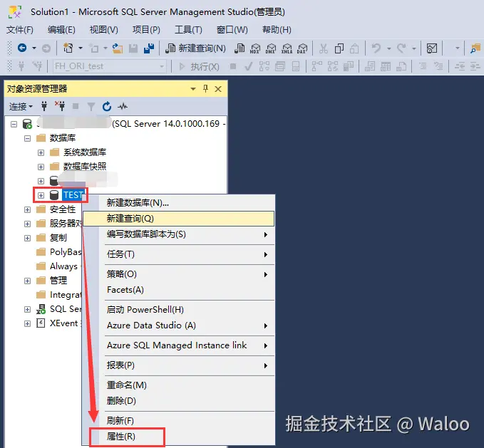This screenshot has height=448, width=484.
Task: Open the 编辑(E) menu
Action: 61,30
